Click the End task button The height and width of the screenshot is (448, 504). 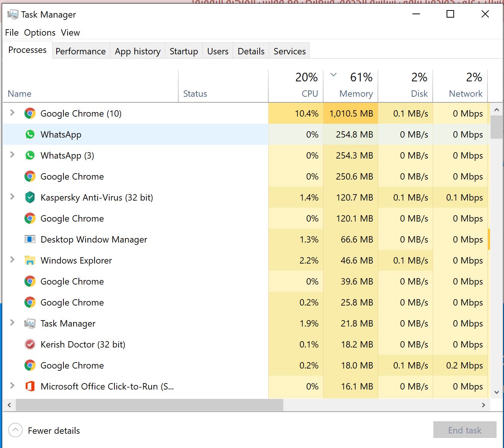click(465, 430)
